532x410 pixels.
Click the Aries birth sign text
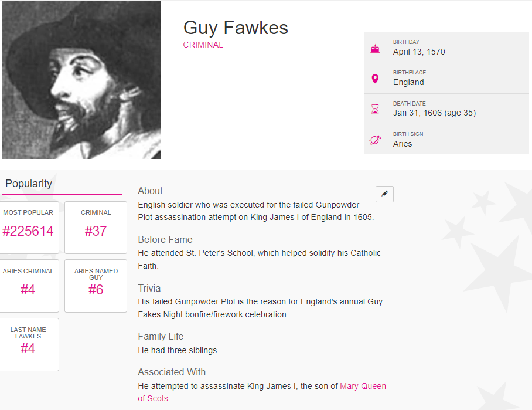[403, 144]
